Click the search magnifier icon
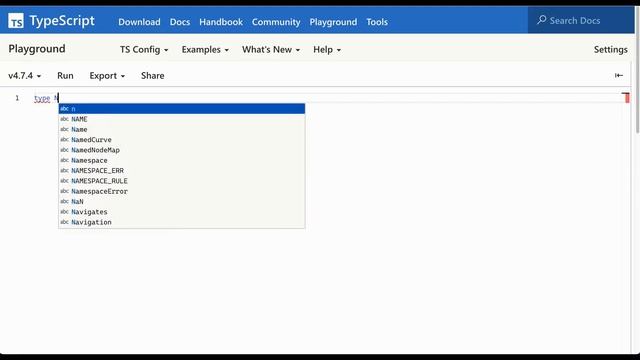 (542, 20)
